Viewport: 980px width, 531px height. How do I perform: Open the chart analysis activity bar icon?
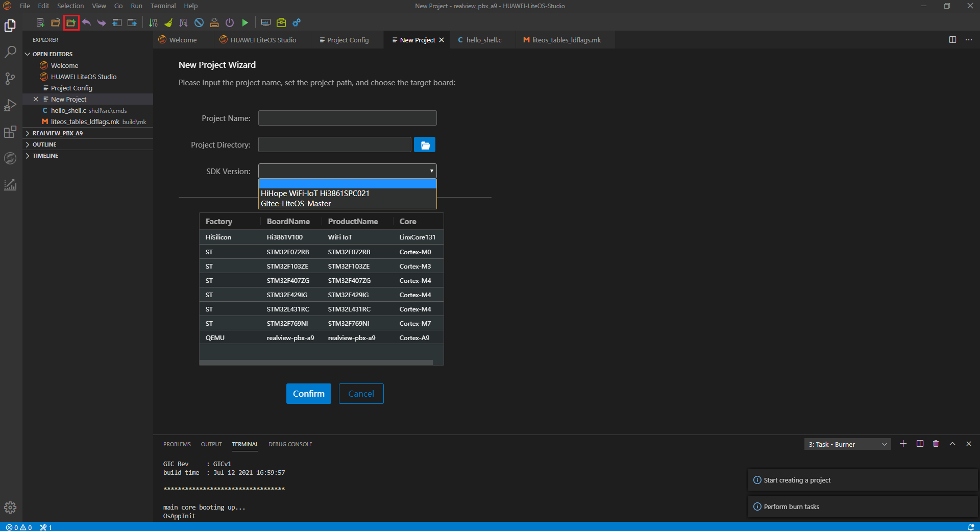click(x=10, y=185)
